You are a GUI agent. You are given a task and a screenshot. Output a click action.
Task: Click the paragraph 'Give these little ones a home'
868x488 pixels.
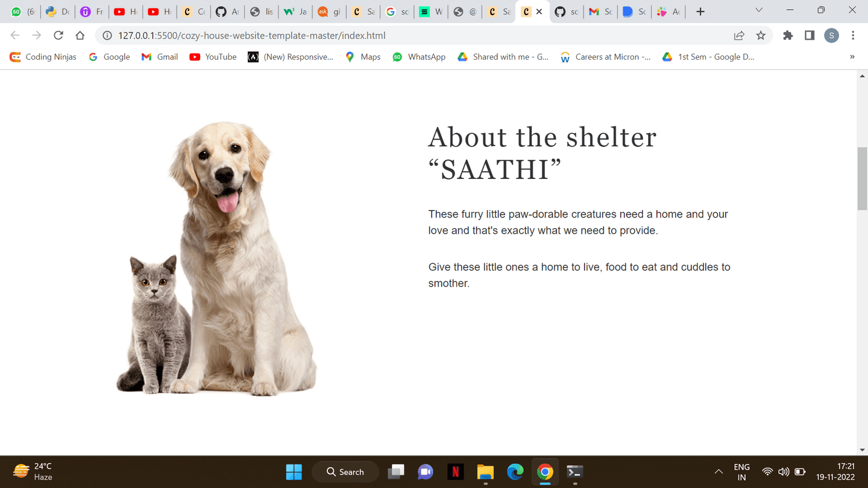point(579,275)
